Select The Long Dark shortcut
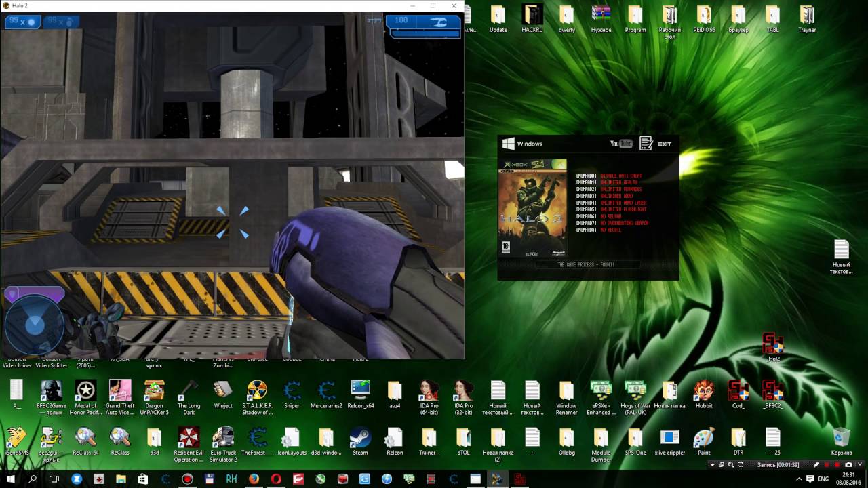This screenshot has width=868, height=488. point(189,397)
